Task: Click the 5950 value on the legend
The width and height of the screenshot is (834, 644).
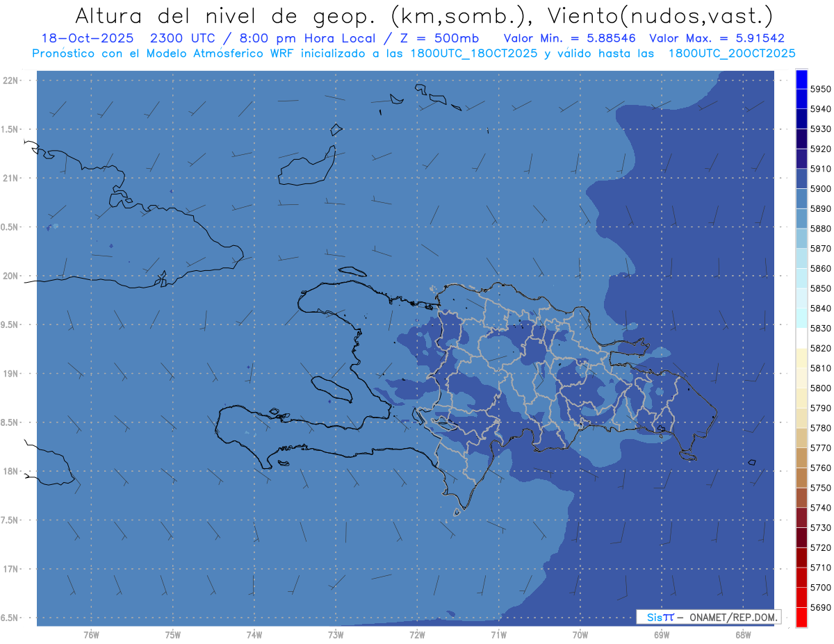Action: (820, 89)
